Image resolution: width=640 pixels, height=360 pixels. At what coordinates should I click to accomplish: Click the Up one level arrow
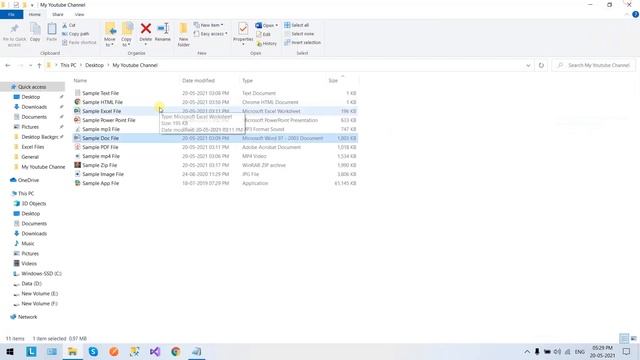point(39,65)
